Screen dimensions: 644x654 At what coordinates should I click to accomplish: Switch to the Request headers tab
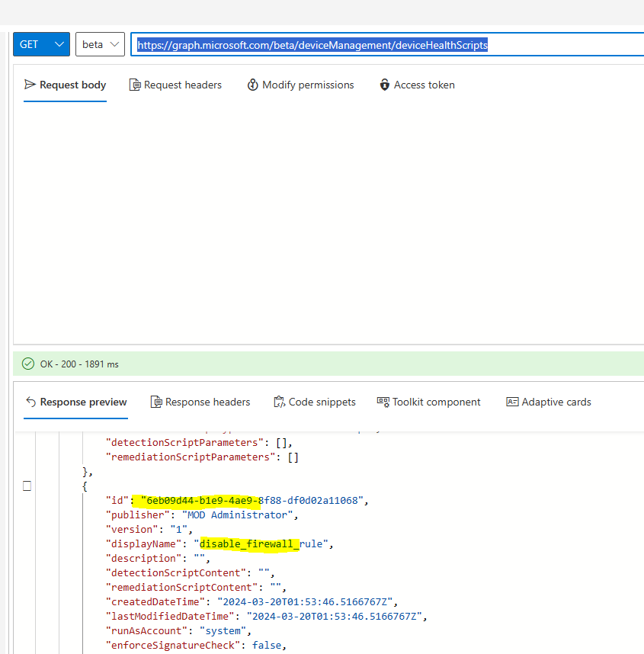(175, 85)
